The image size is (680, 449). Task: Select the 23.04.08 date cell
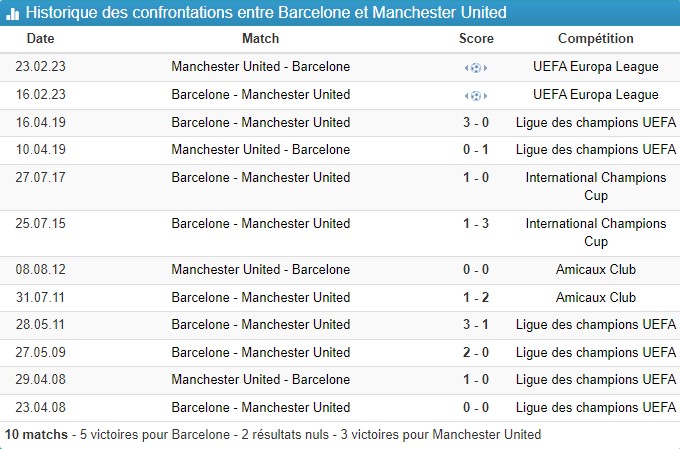(41, 407)
